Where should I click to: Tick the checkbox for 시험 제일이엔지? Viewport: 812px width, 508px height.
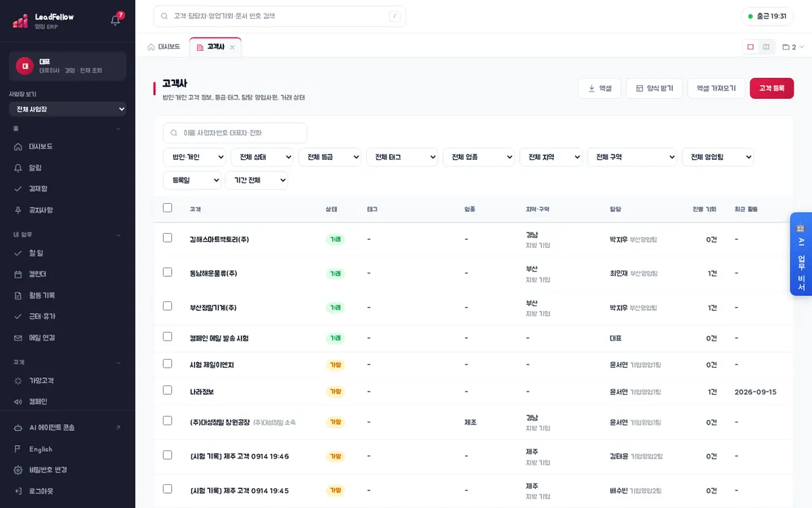coord(168,364)
